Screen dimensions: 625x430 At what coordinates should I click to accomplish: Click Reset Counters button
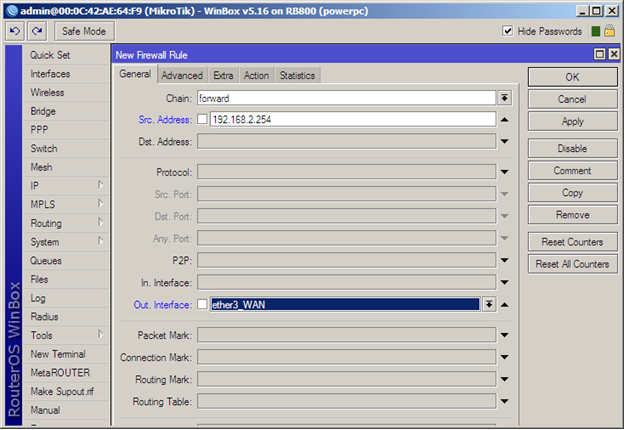tap(572, 242)
